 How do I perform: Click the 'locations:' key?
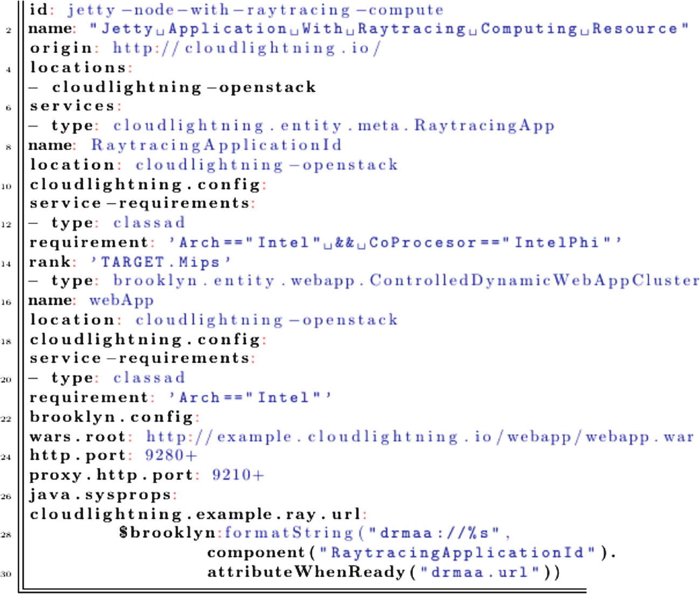[81, 67]
